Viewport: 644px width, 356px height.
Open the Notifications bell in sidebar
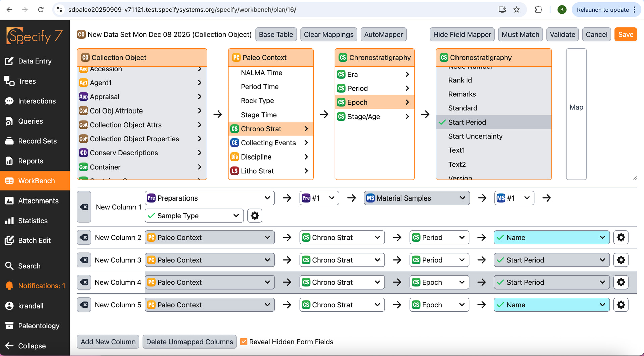coord(9,286)
